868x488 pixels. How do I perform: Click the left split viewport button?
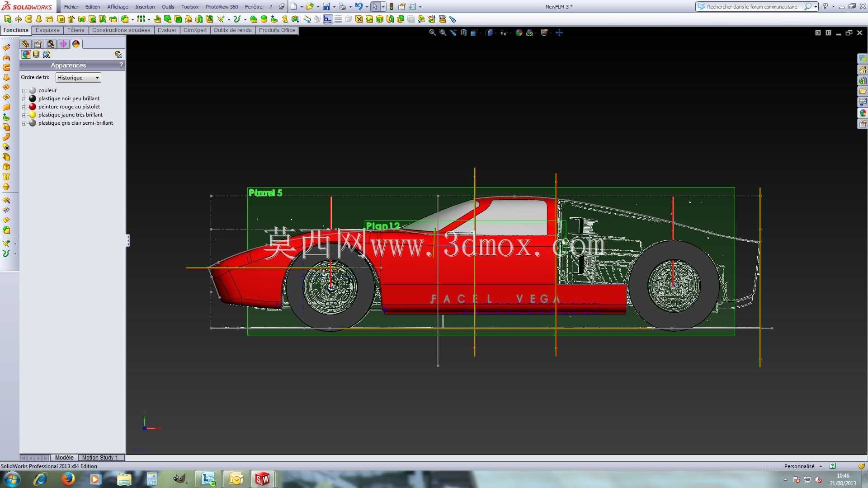(818, 33)
